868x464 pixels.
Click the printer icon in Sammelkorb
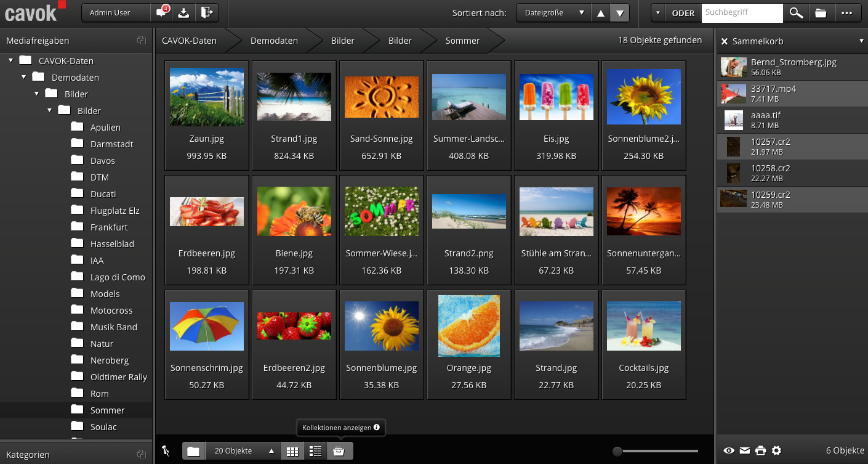[x=761, y=450]
